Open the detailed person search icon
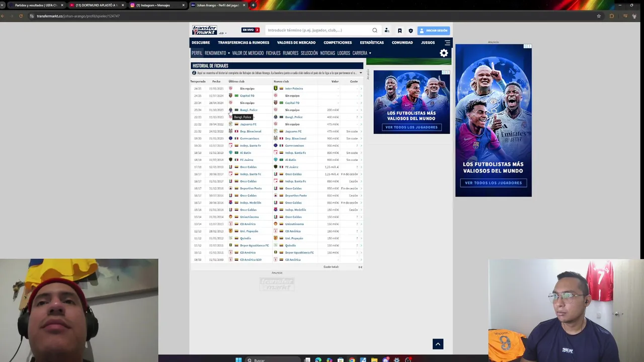The image size is (644, 362). 387,30
